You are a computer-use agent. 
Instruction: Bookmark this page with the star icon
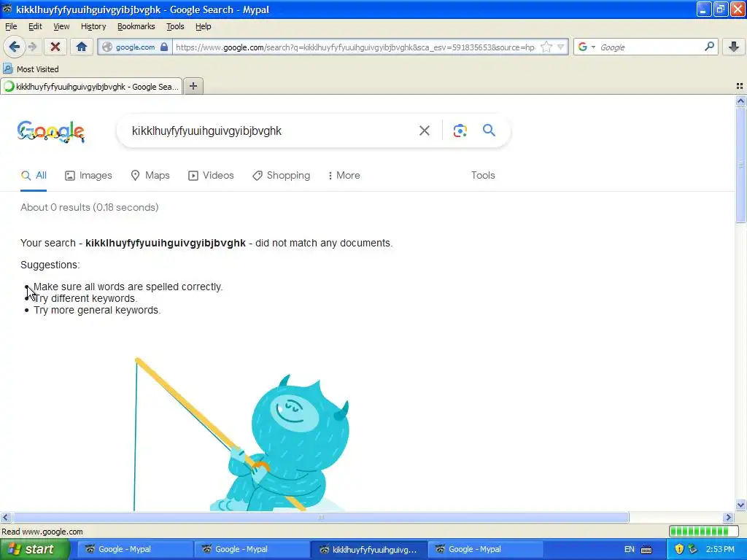coord(546,47)
